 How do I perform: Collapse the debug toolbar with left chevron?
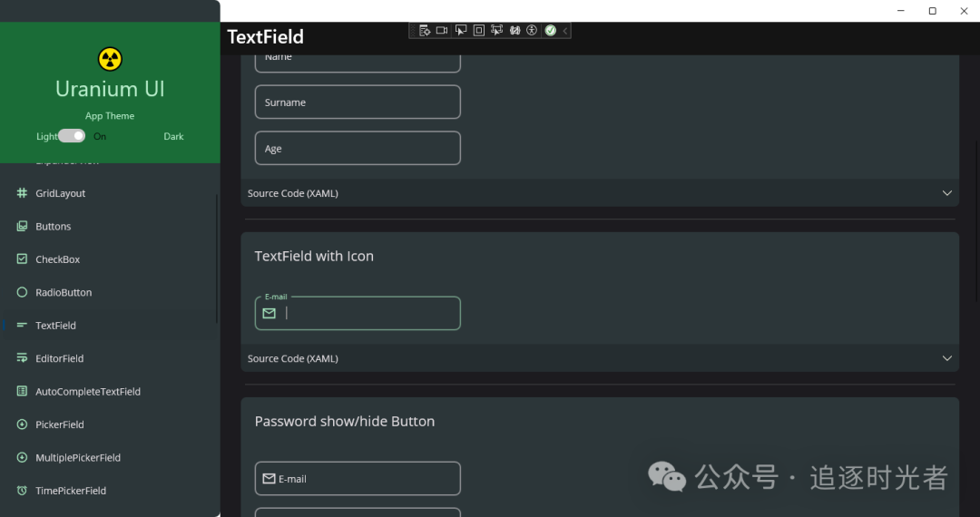pyautogui.click(x=565, y=31)
